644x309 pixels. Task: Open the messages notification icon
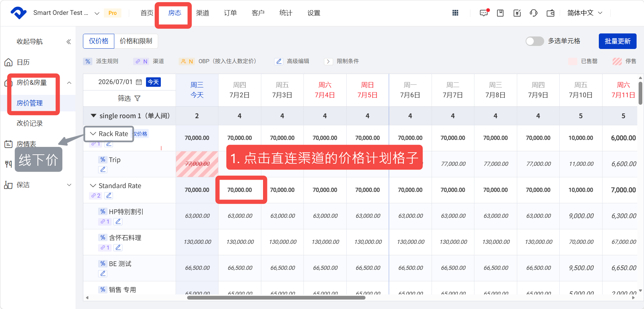click(484, 13)
